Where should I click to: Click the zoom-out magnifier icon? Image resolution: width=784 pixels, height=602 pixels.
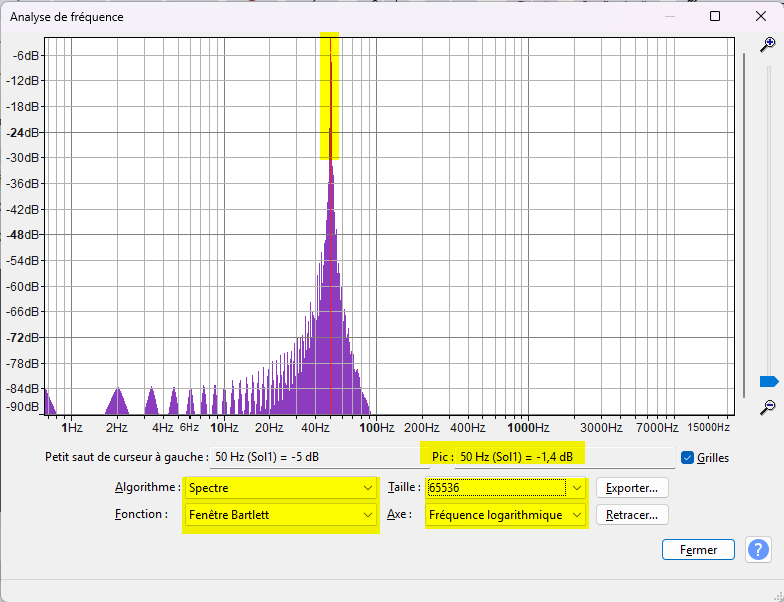767,407
